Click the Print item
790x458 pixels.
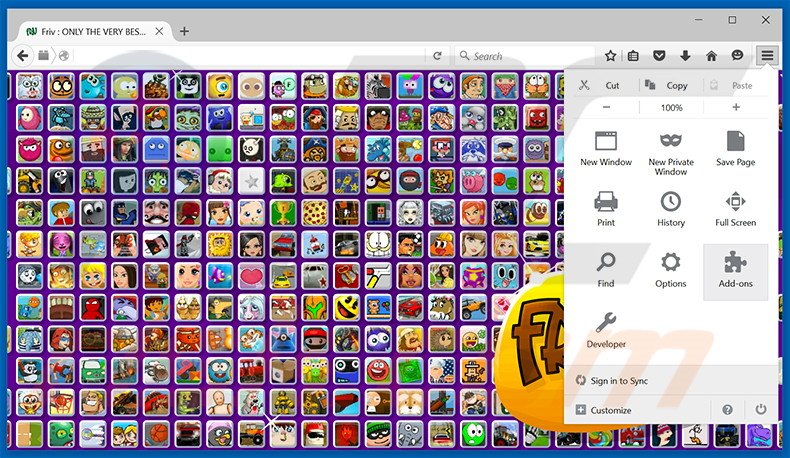pos(606,210)
